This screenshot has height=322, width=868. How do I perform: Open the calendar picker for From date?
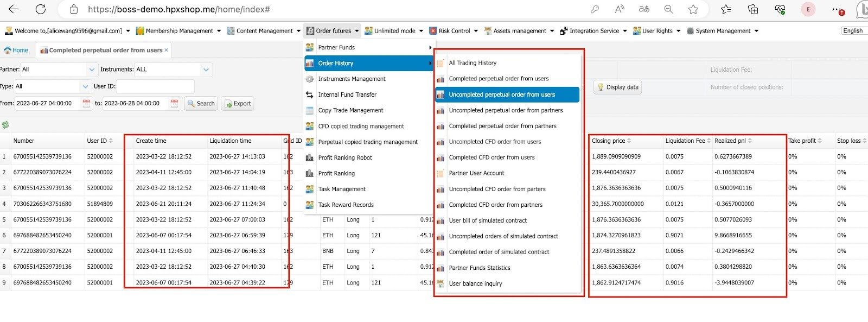click(86, 103)
